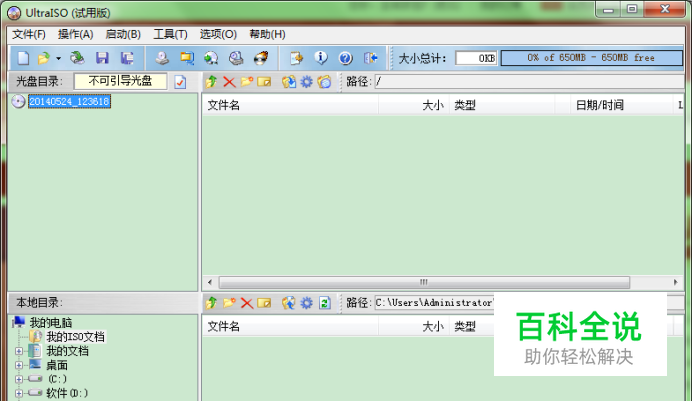This screenshot has width=692, height=401.
Task: Select the (C:) drive in tree
Action: click(x=57, y=379)
